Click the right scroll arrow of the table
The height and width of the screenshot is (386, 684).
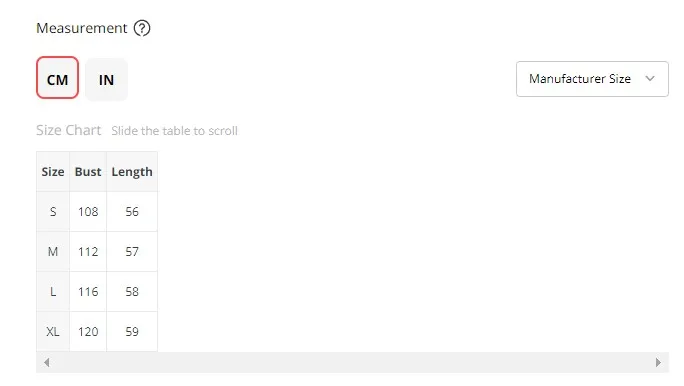[658, 362]
